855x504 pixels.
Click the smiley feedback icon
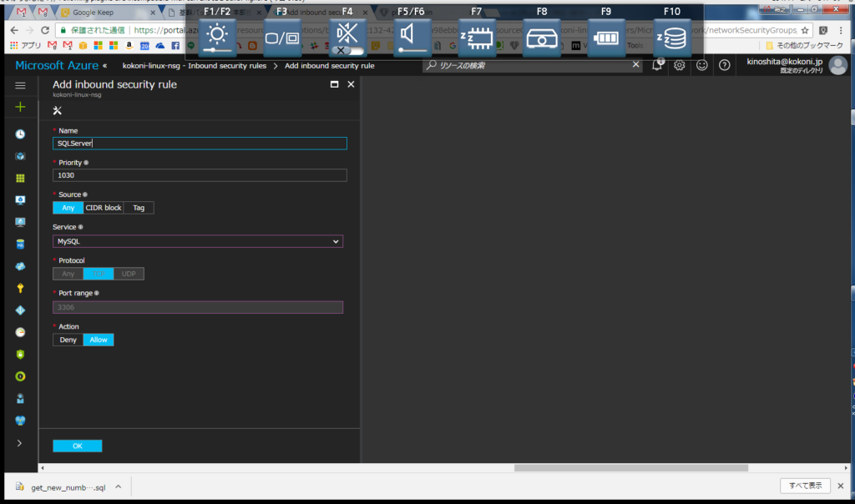coord(702,65)
